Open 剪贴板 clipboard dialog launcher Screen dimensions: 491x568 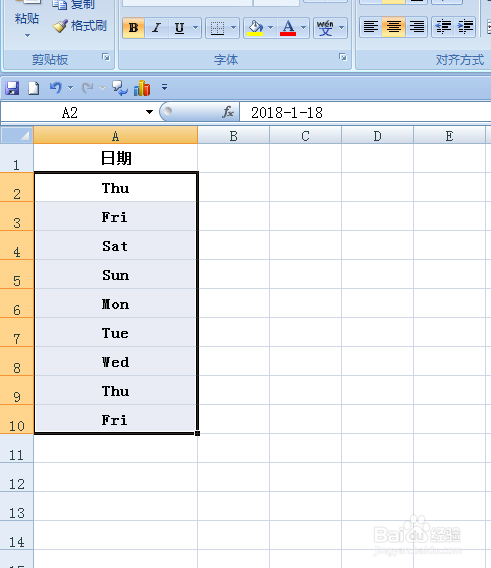click(x=106, y=57)
